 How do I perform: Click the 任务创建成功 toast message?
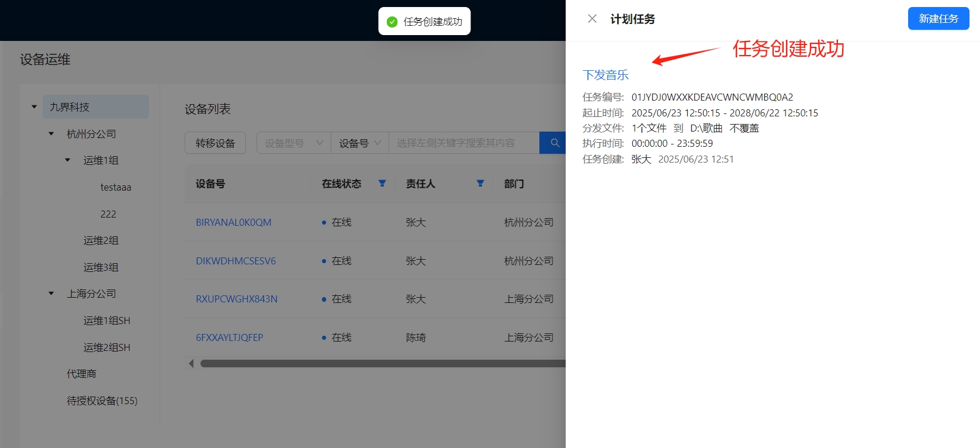click(x=433, y=22)
